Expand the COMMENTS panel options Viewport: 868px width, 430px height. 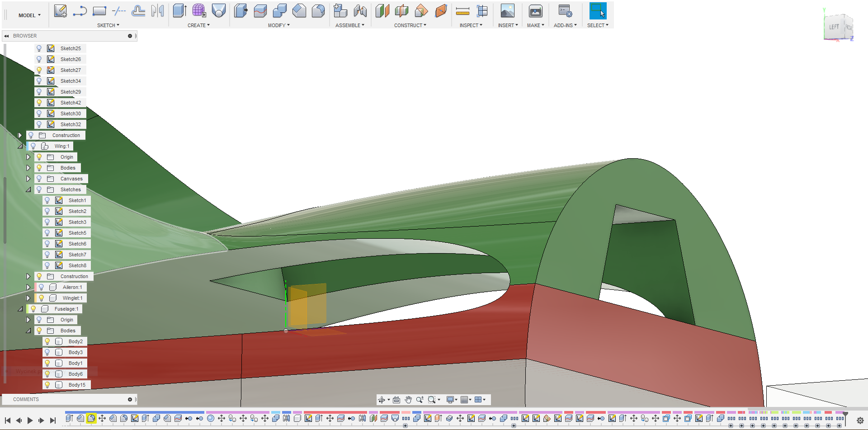click(130, 399)
